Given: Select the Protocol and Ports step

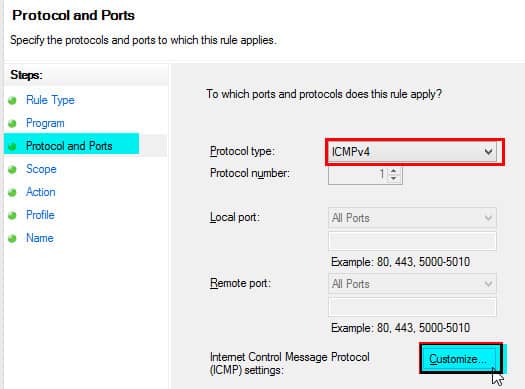Looking at the screenshot, I should [69, 146].
